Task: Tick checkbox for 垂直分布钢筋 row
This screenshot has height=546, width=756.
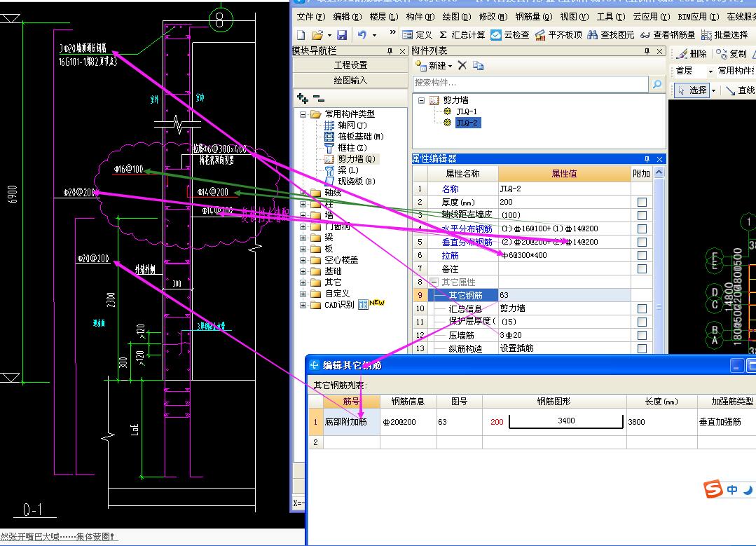Action: (x=642, y=242)
